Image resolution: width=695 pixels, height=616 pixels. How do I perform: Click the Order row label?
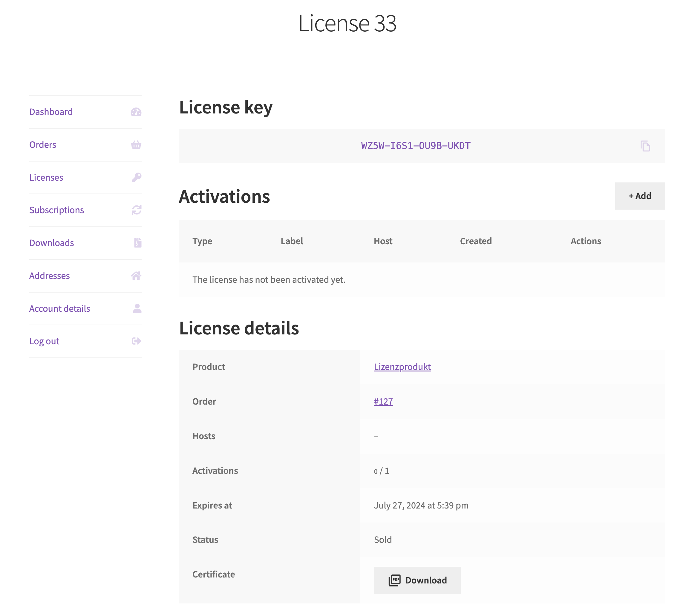204,401
